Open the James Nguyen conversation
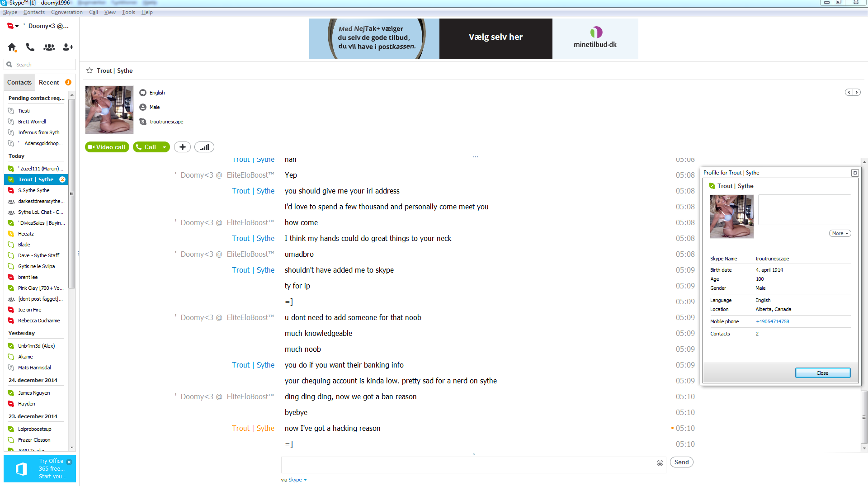This screenshot has height=486, width=868. pyautogui.click(x=36, y=393)
